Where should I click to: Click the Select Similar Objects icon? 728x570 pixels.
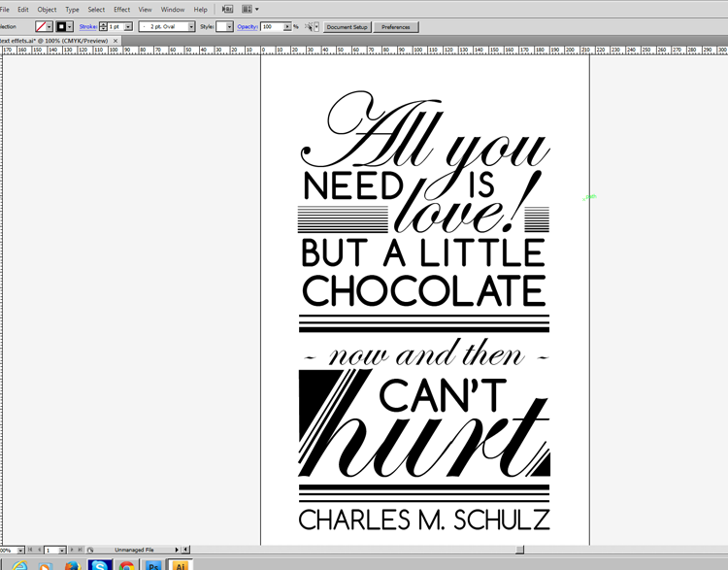point(309,27)
